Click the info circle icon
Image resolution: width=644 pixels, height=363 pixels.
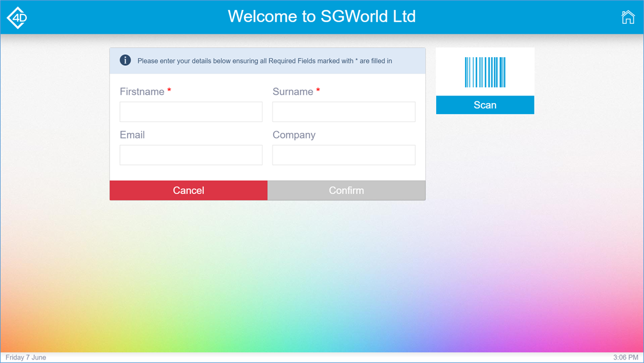pos(125,60)
